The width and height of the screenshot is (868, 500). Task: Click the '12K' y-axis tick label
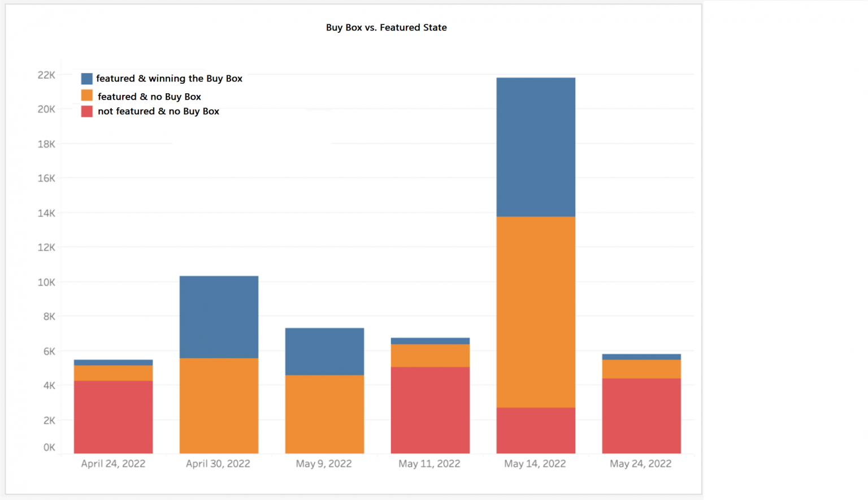46,247
